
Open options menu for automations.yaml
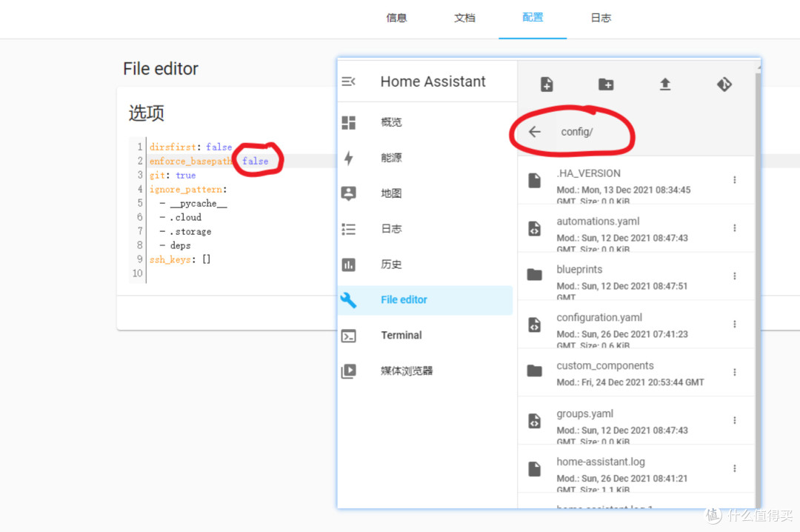click(735, 227)
